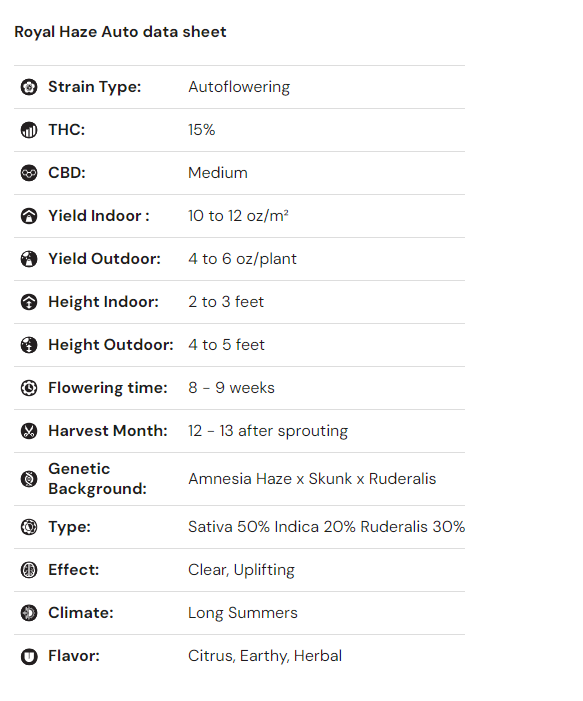The image size is (583, 701).
Task: Click the Strain Type flower icon
Action: [29, 87]
